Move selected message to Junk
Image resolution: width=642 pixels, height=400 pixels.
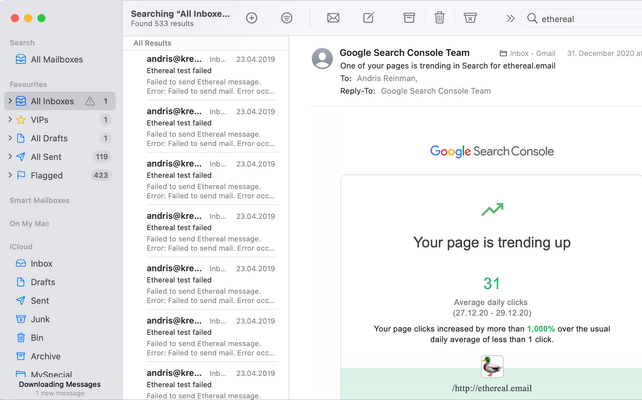(x=471, y=18)
